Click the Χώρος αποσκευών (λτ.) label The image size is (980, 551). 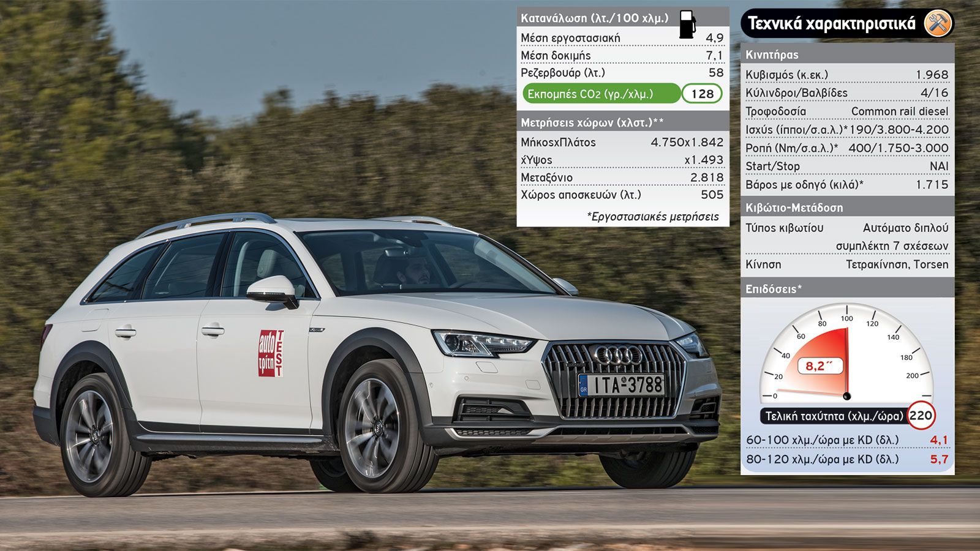581,195
